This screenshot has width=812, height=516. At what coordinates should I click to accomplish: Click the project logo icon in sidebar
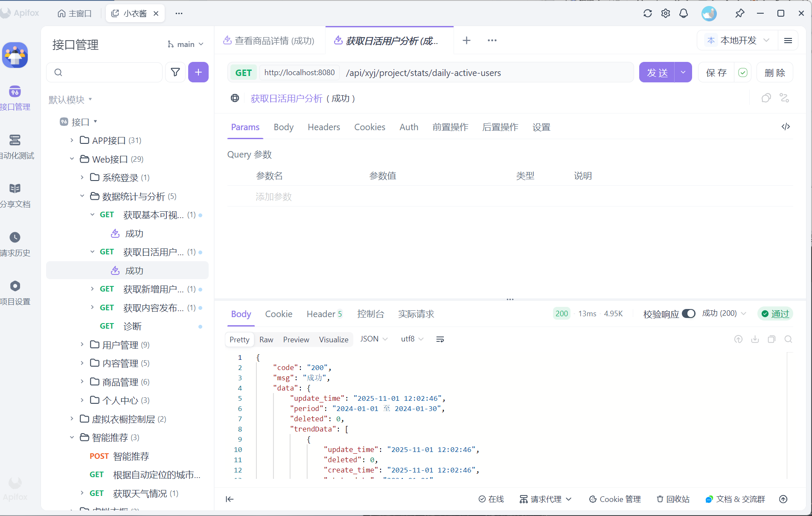[x=15, y=55]
